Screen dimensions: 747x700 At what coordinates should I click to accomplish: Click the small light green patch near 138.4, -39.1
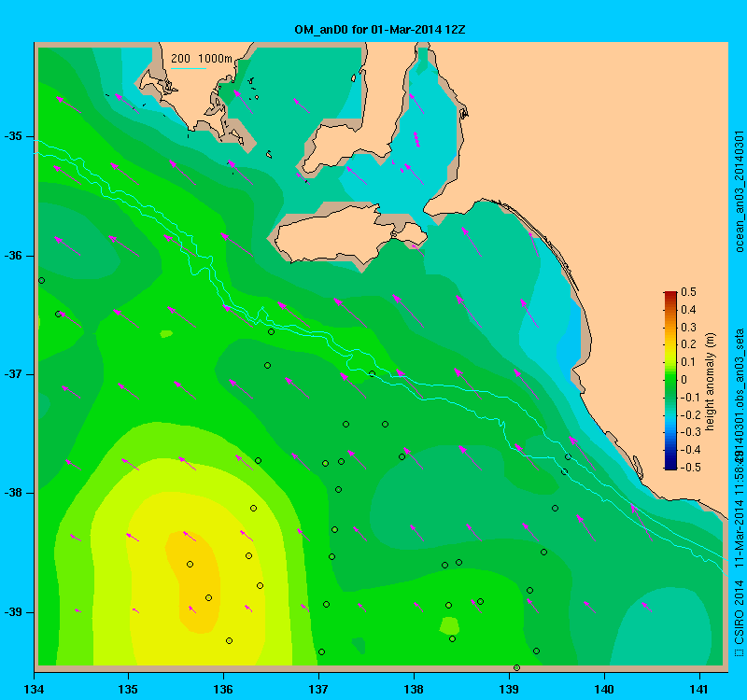449,625
